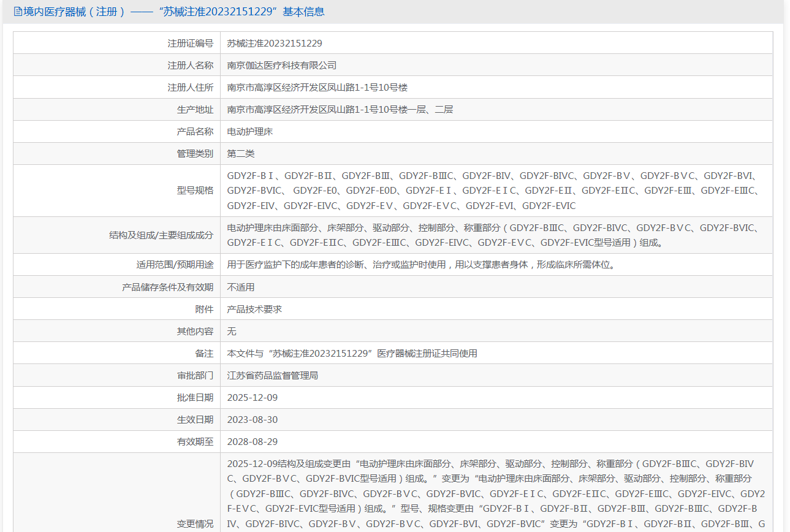Click the change record starting 2025-12-09结构及组成变更由
This screenshot has height=532, width=790.
click(x=496, y=494)
